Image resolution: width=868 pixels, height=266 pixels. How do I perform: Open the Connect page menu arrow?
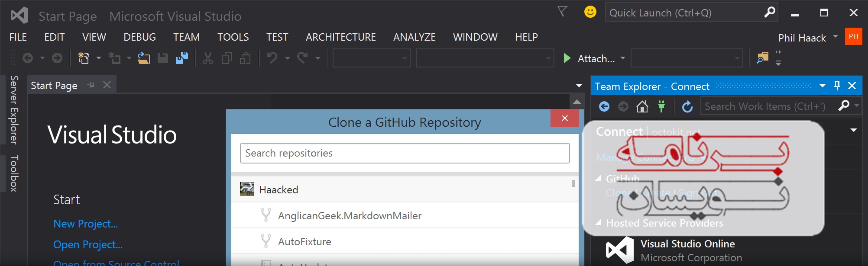(x=854, y=130)
